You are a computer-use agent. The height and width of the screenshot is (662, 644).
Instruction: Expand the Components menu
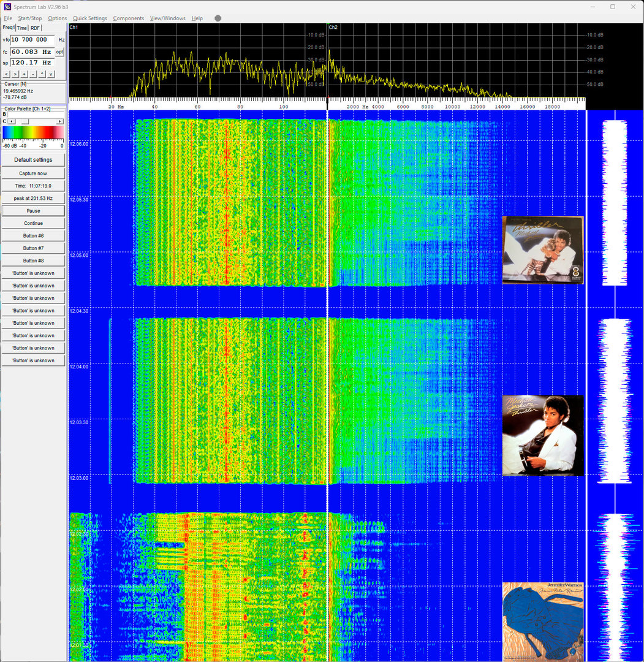coord(128,18)
